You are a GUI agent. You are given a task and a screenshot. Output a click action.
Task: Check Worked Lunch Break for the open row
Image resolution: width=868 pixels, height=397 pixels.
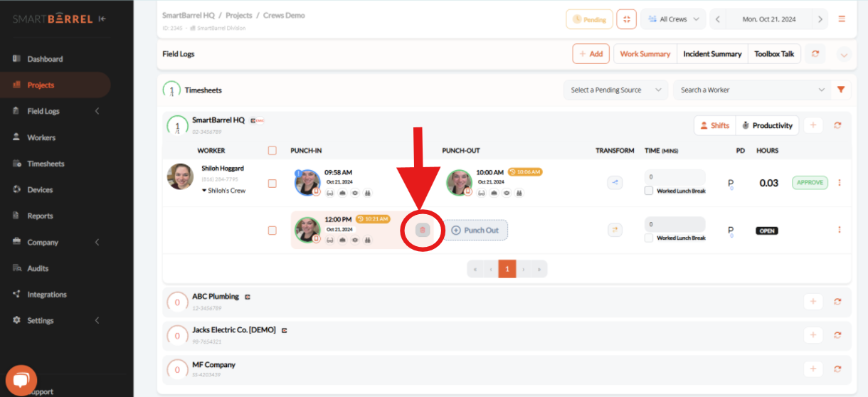coord(649,238)
